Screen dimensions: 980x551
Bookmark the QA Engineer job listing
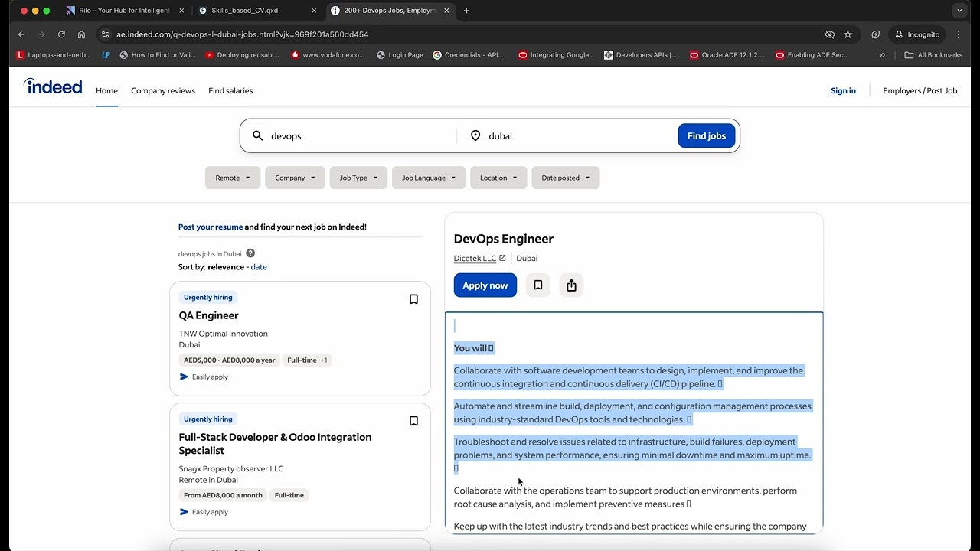click(x=413, y=299)
